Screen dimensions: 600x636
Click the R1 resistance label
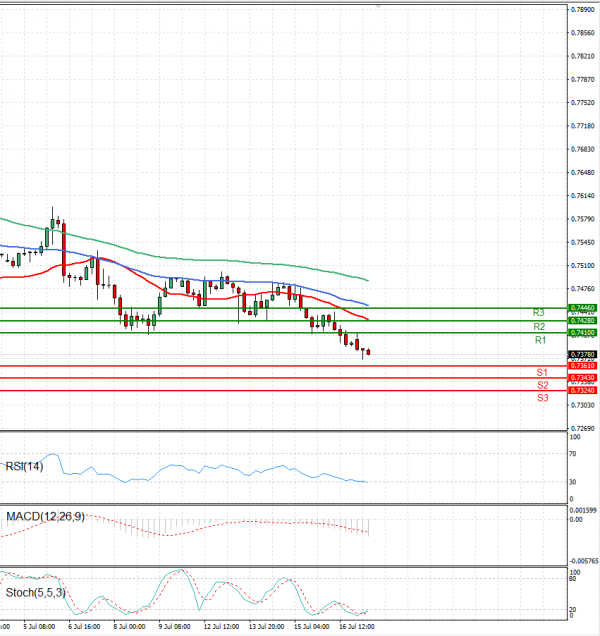coord(540,341)
